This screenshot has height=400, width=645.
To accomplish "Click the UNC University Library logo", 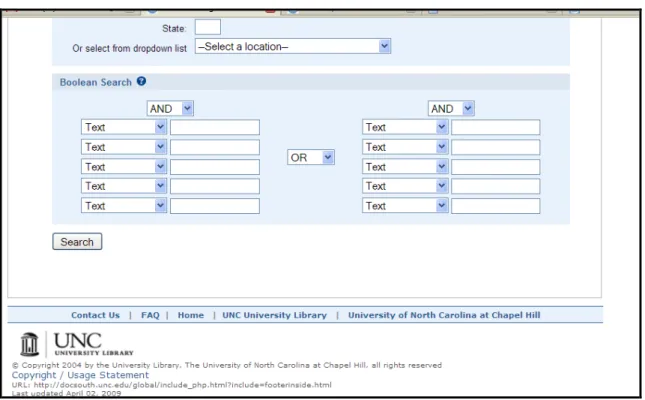I will [x=77, y=344].
